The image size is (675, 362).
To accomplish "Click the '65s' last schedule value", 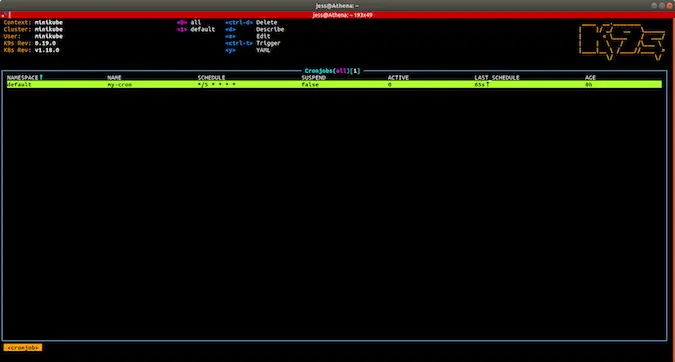I will 480,85.
